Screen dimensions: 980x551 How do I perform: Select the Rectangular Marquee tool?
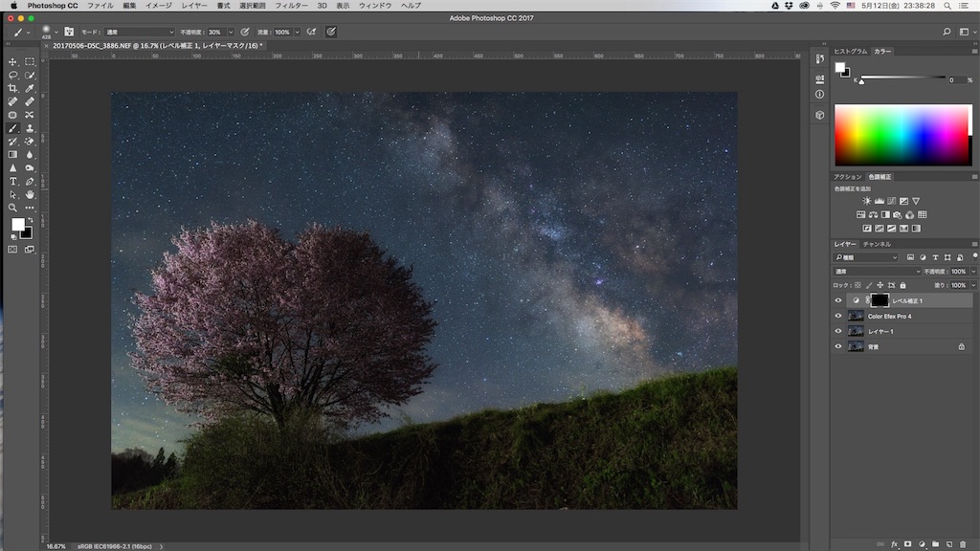(30, 62)
